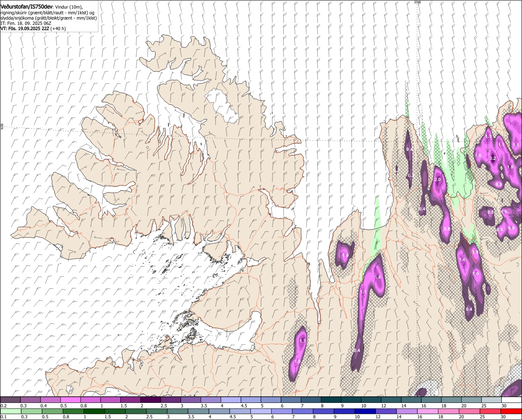Select lower legend swatch between 0.1 and 0.3

tap(10, 411)
